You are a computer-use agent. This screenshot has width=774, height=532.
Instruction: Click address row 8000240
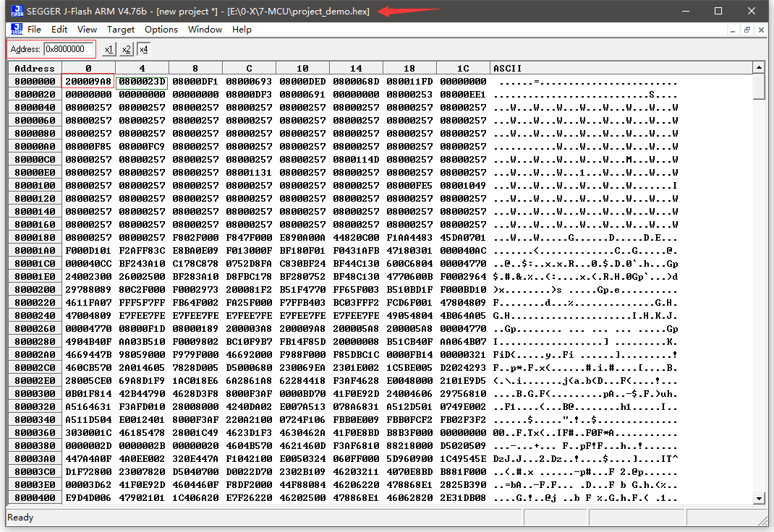coord(35,316)
